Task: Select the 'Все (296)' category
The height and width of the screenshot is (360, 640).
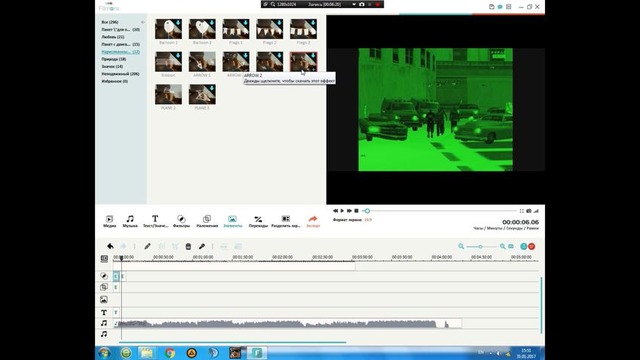Action: [110, 22]
